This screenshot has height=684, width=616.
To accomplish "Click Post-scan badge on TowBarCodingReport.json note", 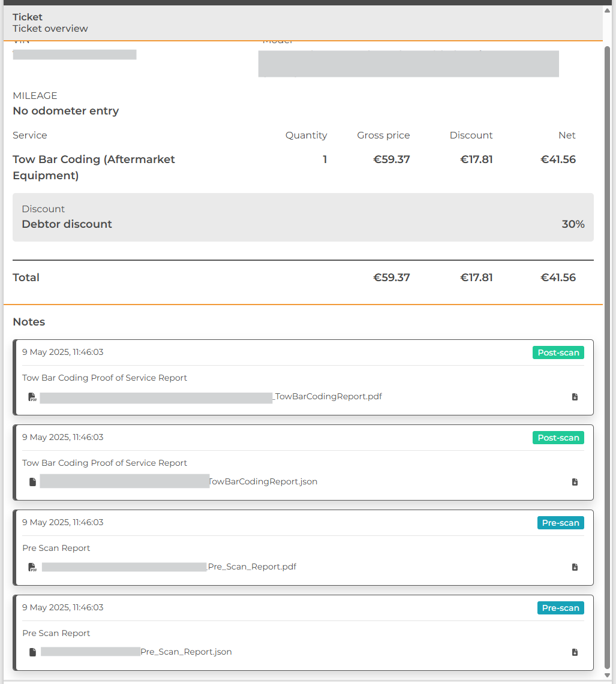I will pyautogui.click(x=558, y=438).
